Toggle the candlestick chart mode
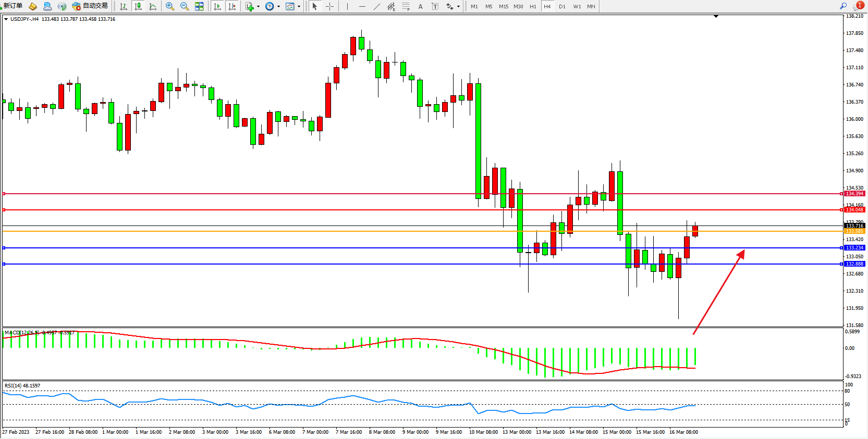The image size is (868, 439). point(138,6)
